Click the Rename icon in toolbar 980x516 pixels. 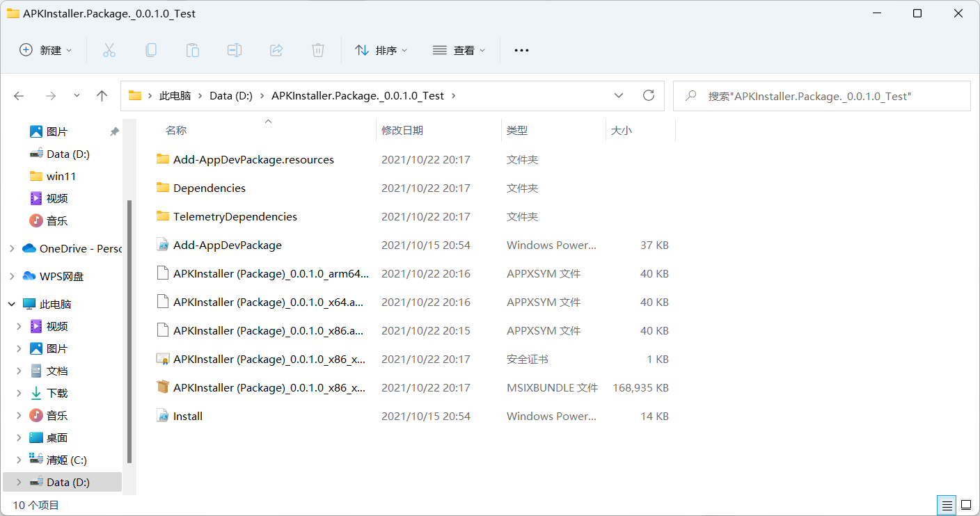pos(235,50)
